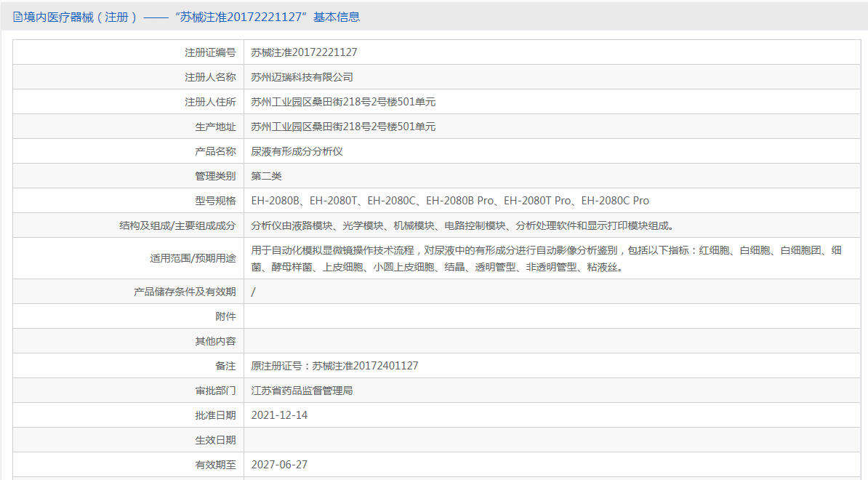The image size is (868, 480).
Task: Click the text '分析仪由液路模块、光学模块…'
Action: (463, 226)
